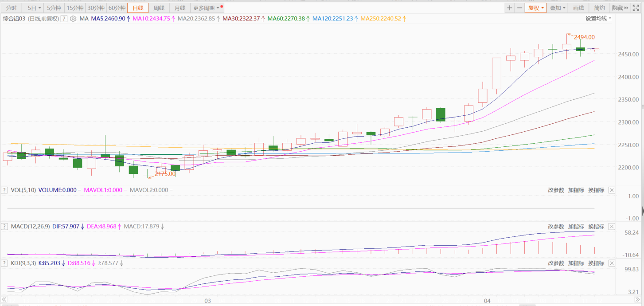This screenshot has height=306, width=644.
Task: Toggle the 简约 simple view mode
Action: pyautogui.click(x=599, y=8)
